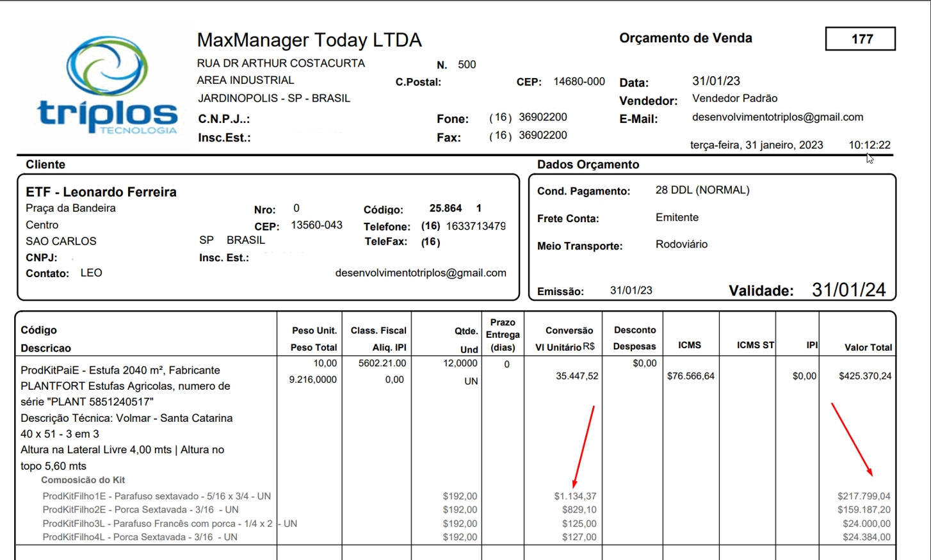Click the client name ETF - Leonardo Ferreira

tap(101, 192)
